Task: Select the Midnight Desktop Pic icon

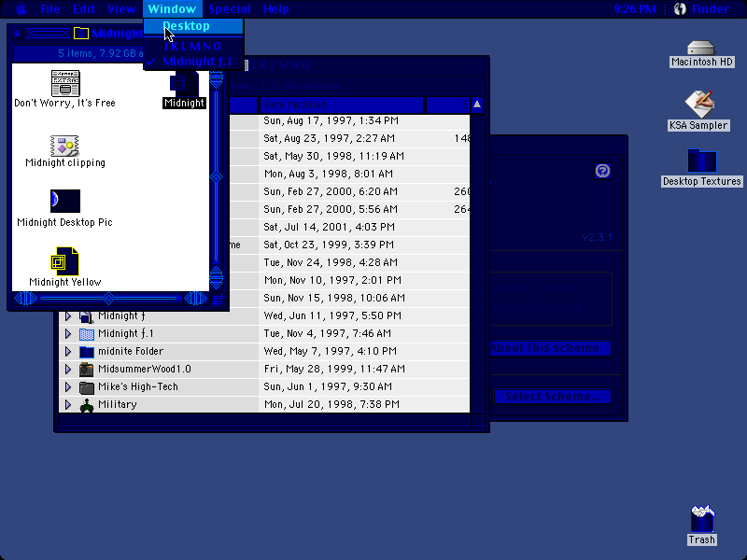Action: (x=65, y=201)
